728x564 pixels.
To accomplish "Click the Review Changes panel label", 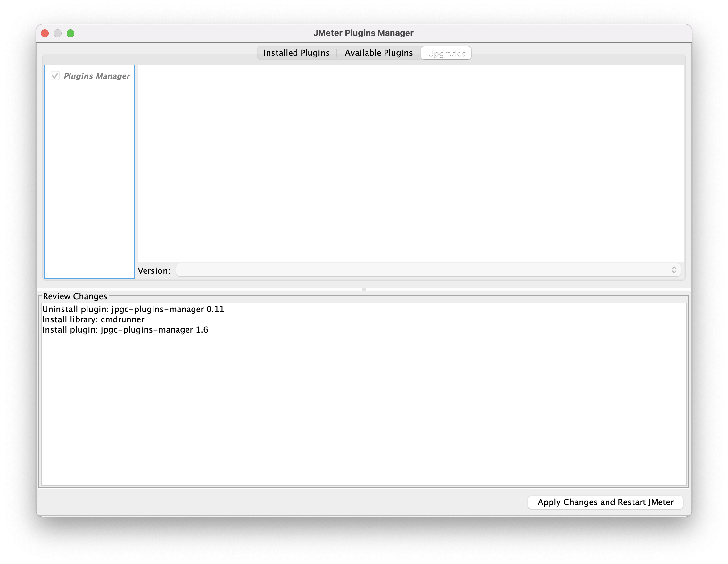I will click(x=75, y=296).
